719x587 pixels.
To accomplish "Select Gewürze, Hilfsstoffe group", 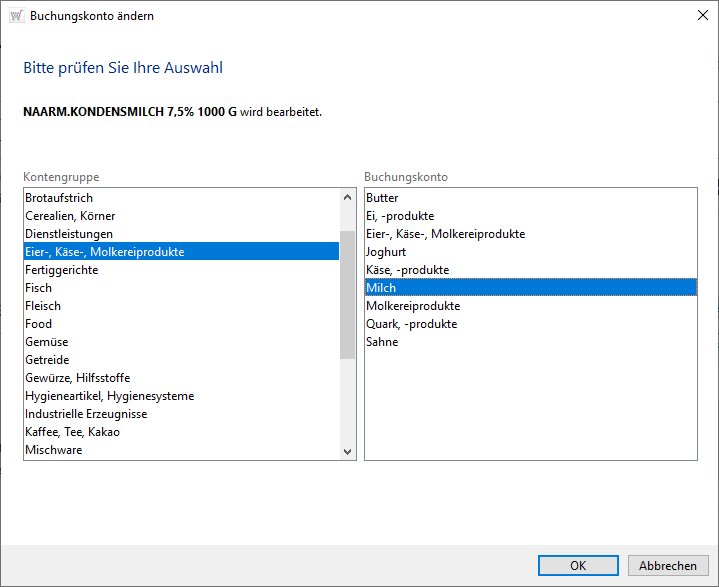I will point(77,378).
